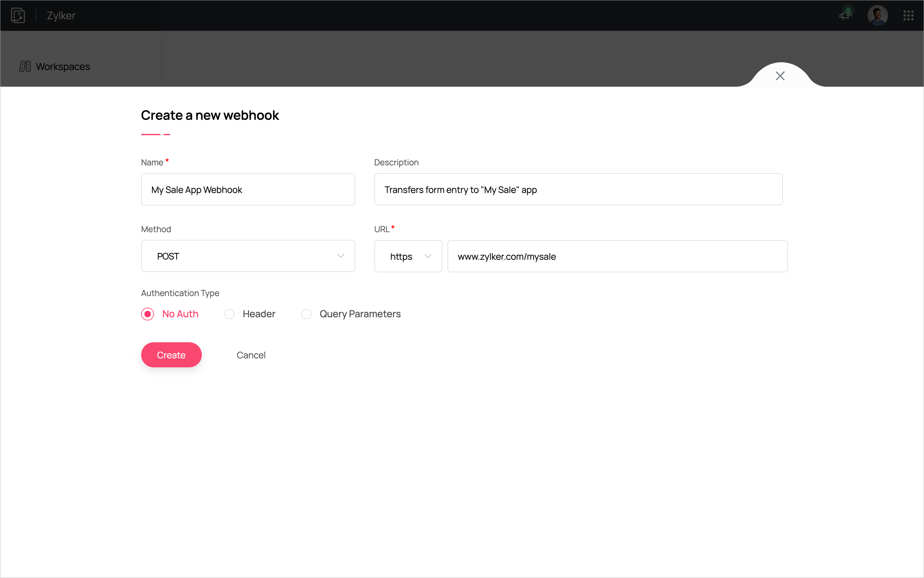Open the Method dropdown showing POST
Screen dimensions: 924x578
[x=248, y=256]
